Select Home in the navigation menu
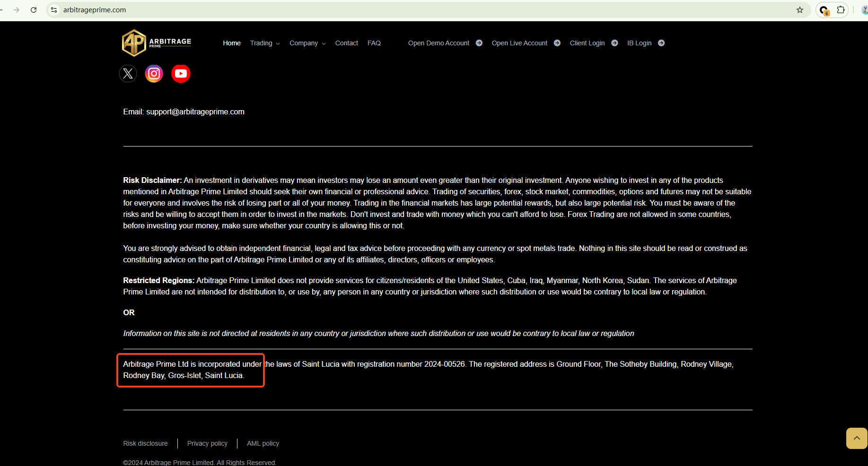The width and height of the screenshot is (868, 466). click(231, 43)
